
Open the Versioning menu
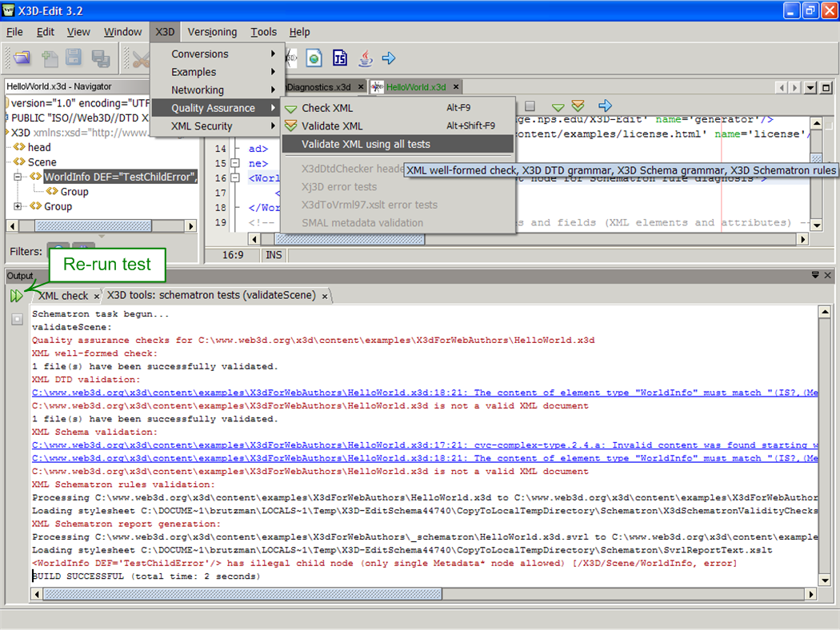tap(212, 32)
